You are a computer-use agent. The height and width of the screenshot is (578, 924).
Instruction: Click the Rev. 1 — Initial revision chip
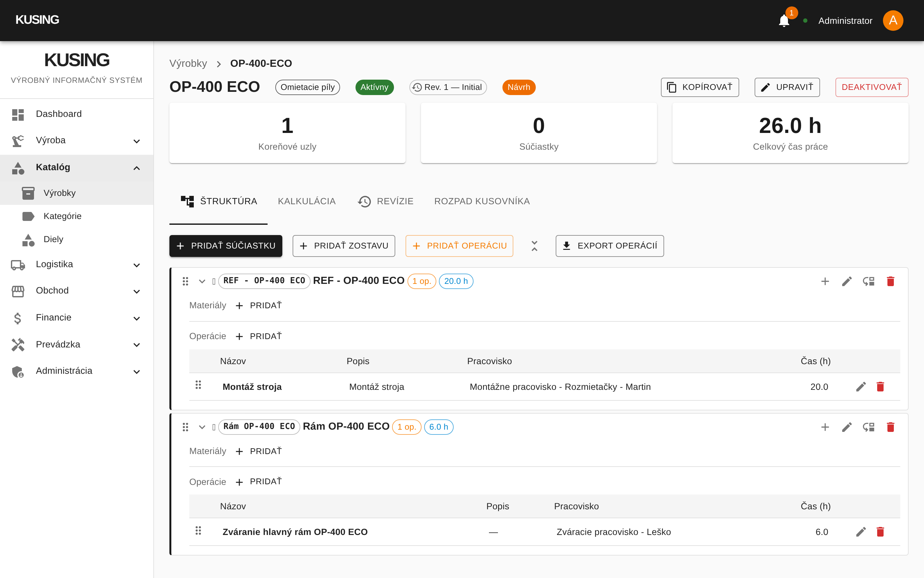point(448,87)
